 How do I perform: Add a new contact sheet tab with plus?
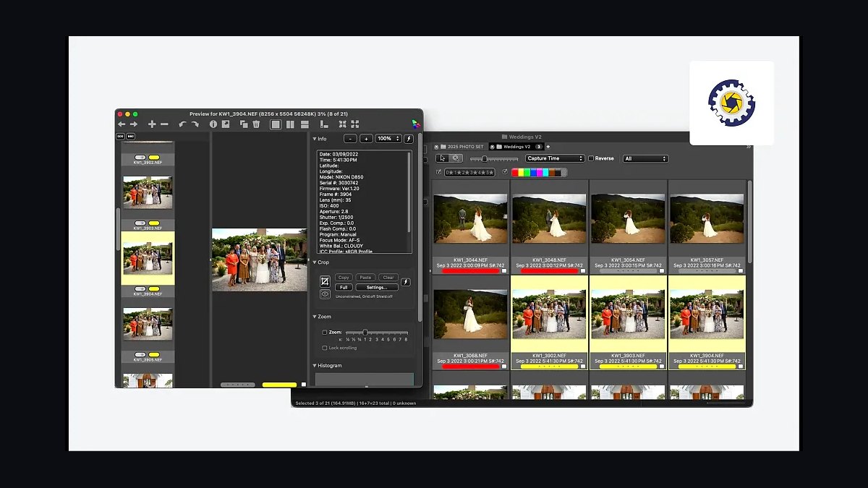pyautogui.click(x=548, y=147)
